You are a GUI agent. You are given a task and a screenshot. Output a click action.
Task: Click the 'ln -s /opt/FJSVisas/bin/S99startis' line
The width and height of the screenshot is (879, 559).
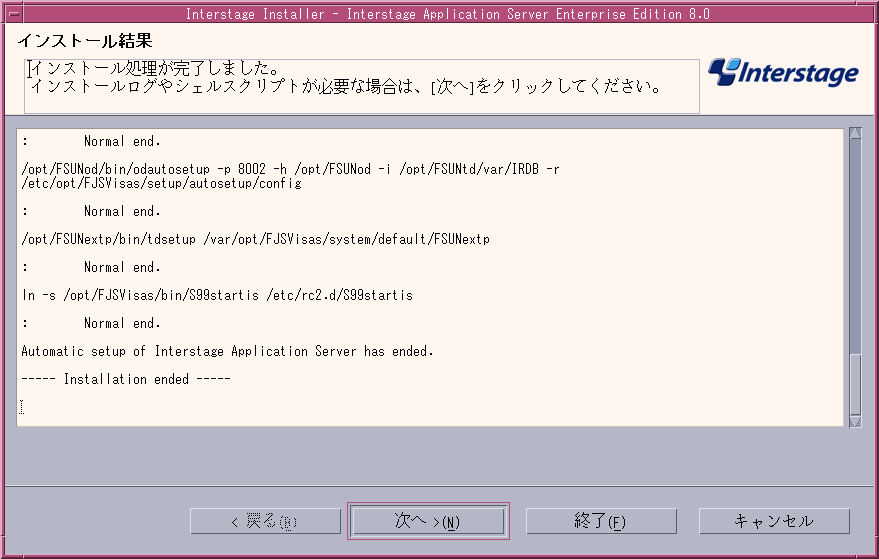click(218, 295)
